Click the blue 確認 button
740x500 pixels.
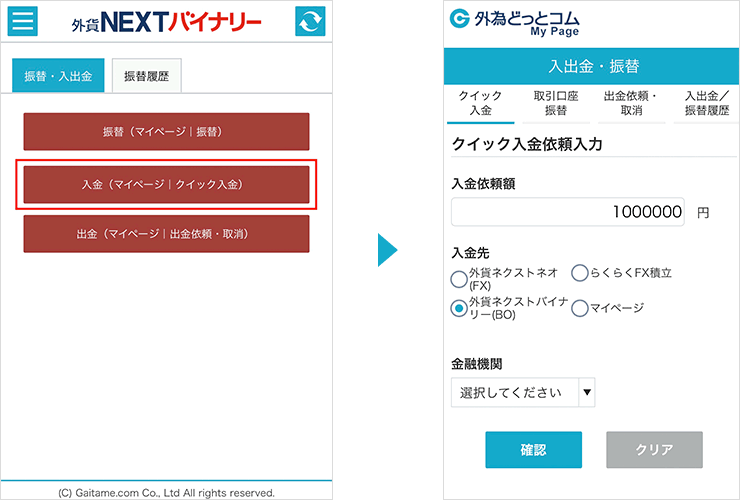click(533, 450)
